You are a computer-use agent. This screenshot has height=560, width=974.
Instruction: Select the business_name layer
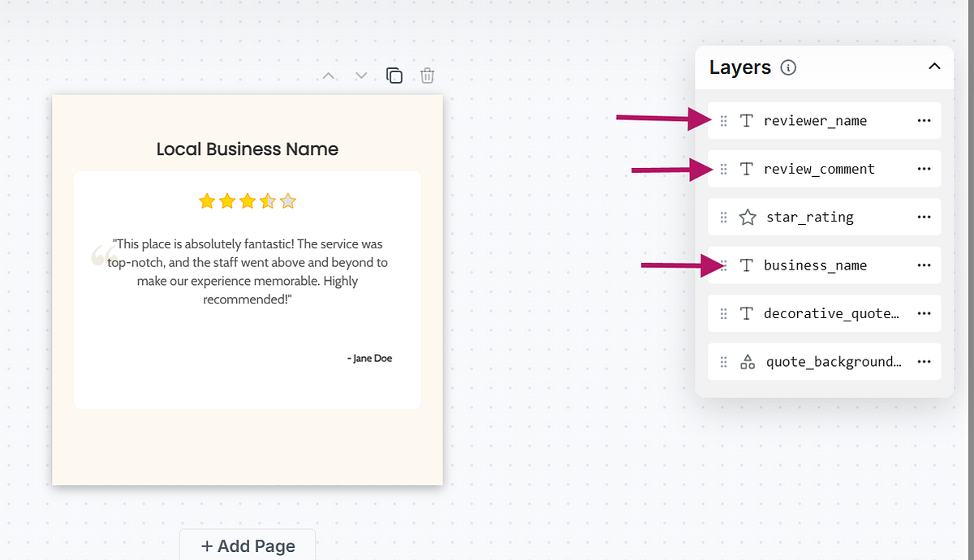(x=824, y=265)
